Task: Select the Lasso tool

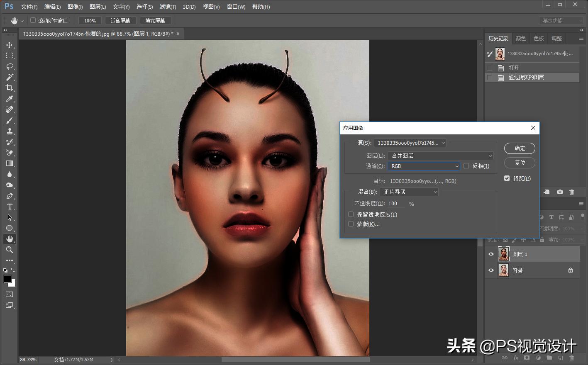Action: [10, 66]
